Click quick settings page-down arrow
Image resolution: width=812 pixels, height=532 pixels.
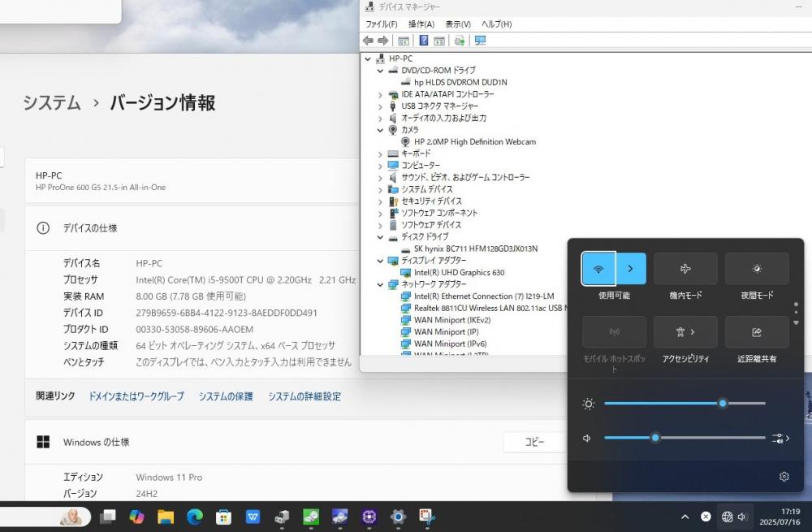[x=796, y=322]
